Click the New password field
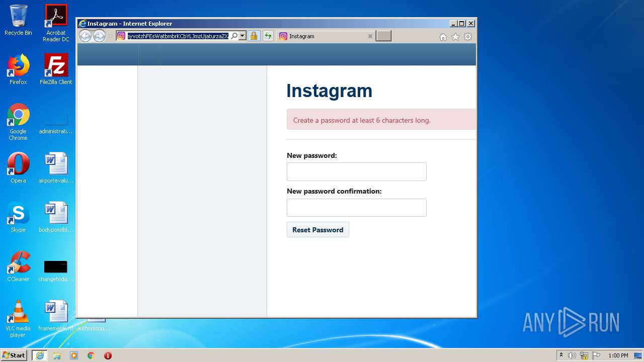Screen dimensions: 644x362 (x=357, y=171)
